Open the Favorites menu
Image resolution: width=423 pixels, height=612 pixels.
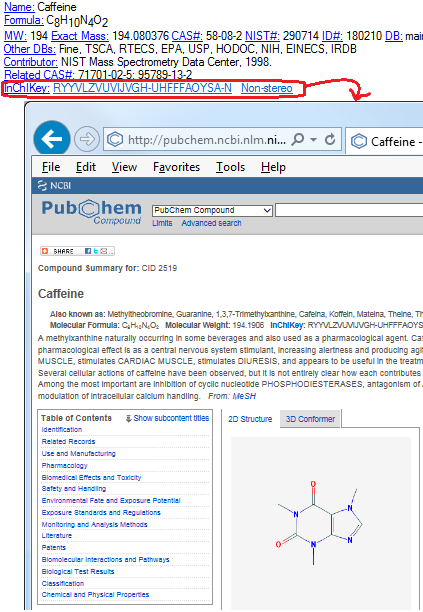click(x=176, y=167)
